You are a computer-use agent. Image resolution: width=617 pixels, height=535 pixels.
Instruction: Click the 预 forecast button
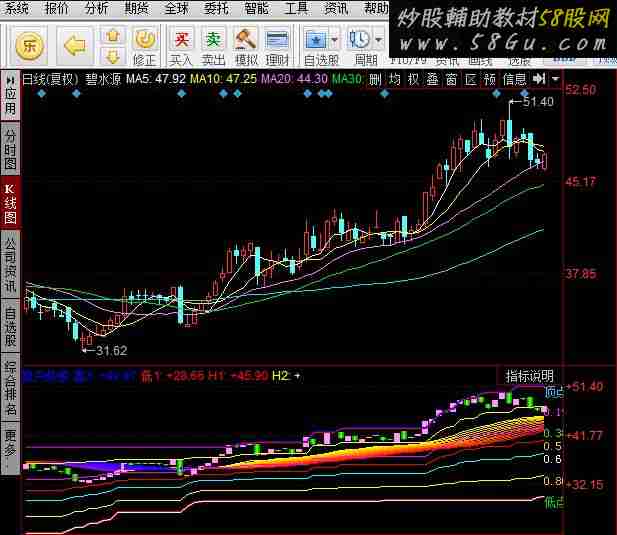point(490,79)
